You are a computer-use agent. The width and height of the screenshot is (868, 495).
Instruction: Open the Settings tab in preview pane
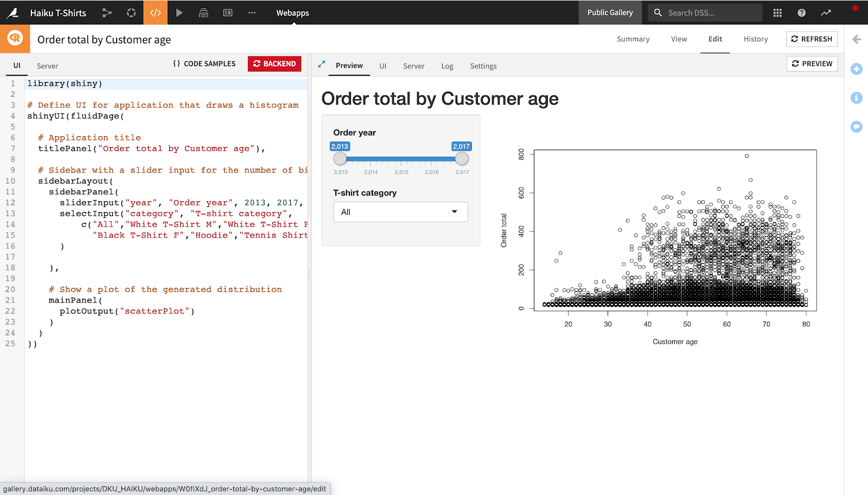pos(483,66)
